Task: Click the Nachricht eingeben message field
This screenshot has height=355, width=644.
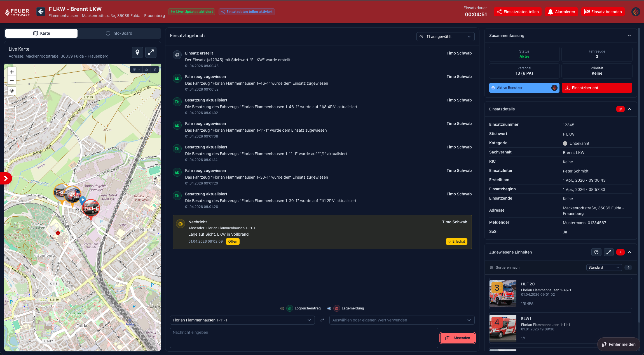Action: [304, 338]
